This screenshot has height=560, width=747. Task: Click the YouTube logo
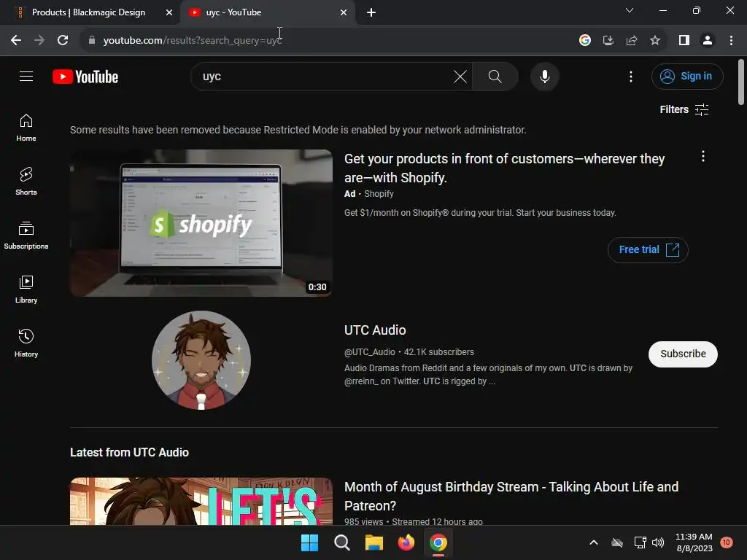85,77
